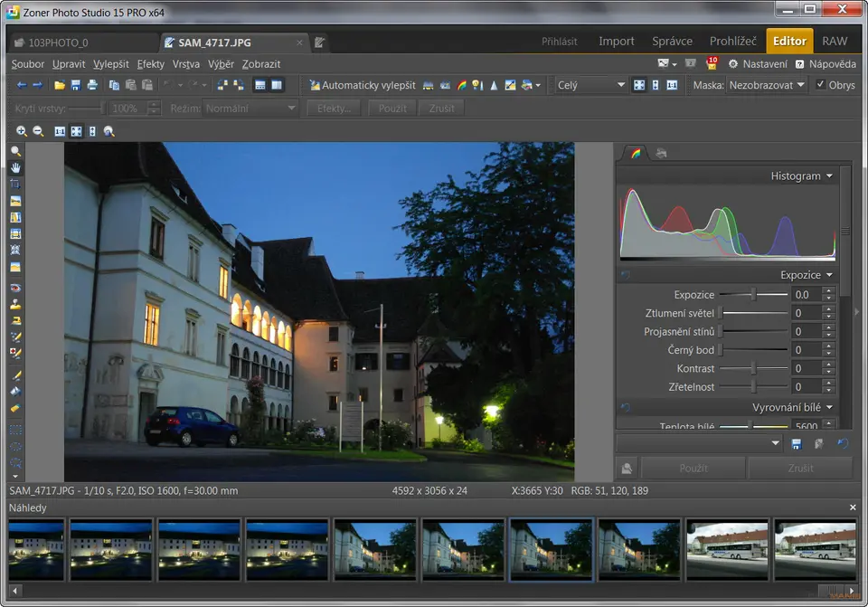The height and width of the screenshot is (607, 868).
Task: Uncheck the Obrys checkbox
Action: 821,85
